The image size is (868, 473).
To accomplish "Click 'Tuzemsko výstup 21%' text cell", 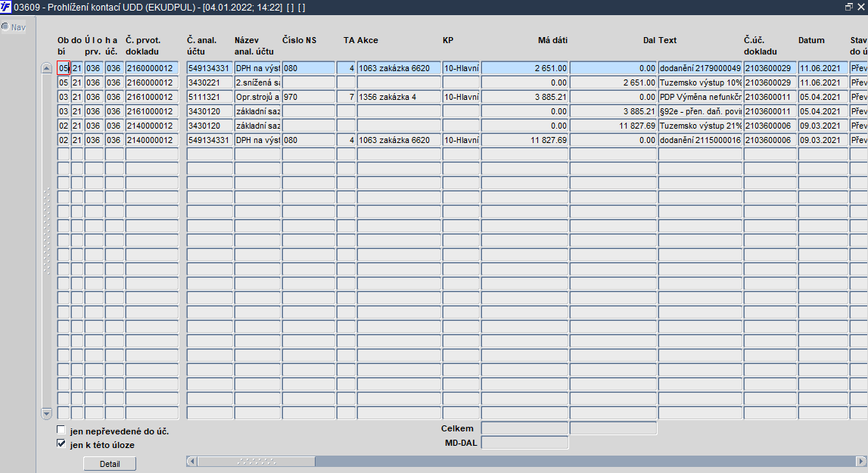I will pyautogui.click(x=700, y=126).
